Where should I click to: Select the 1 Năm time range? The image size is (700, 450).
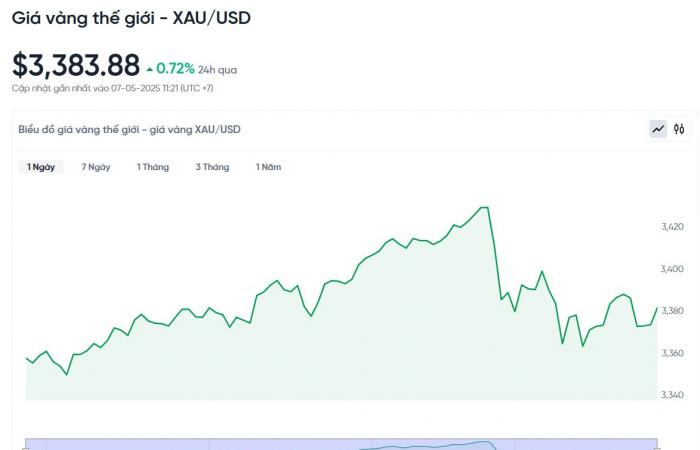pos(268,167)
